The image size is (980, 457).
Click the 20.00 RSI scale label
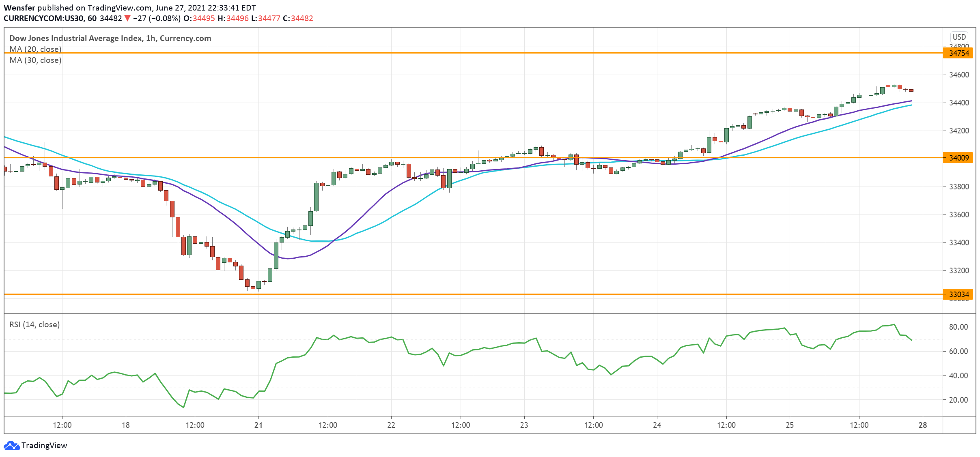pos(958,400)
